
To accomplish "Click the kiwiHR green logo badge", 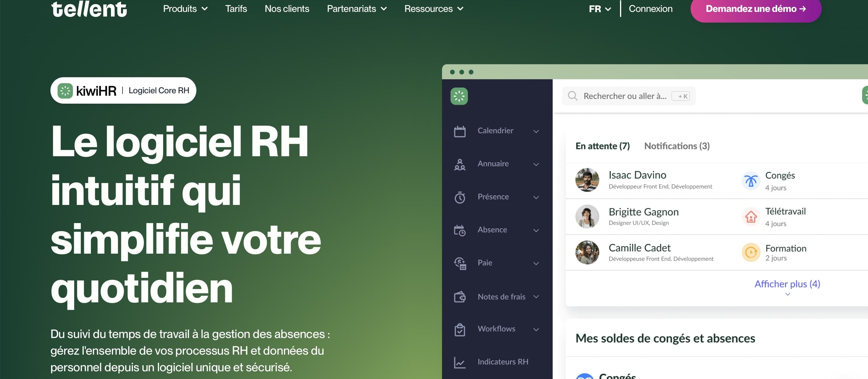I will tap(65, 91).
